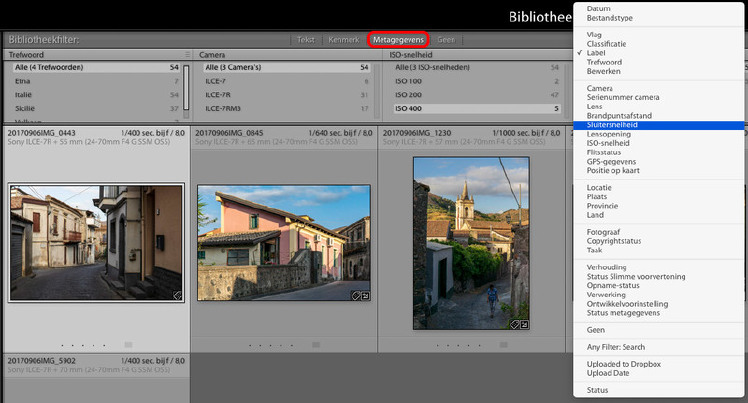Choose Vlag from the column menu

click(594, 34)
